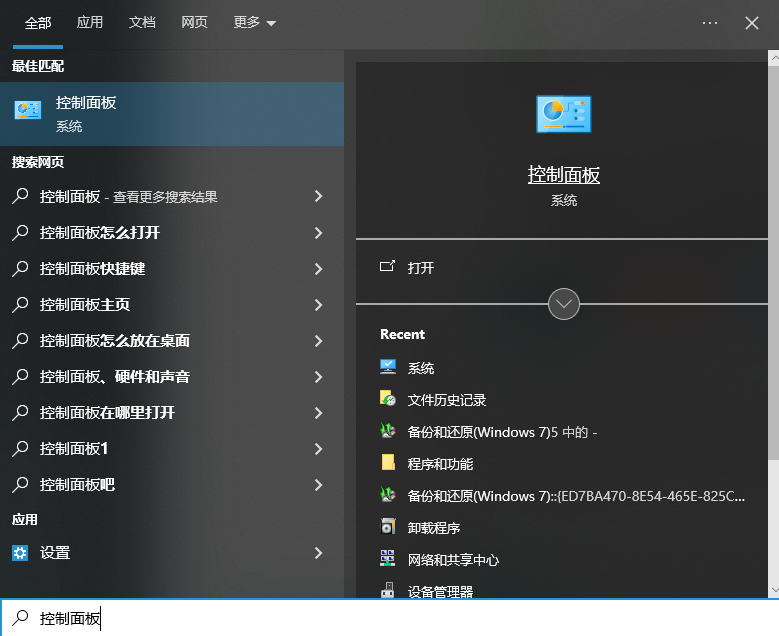Expand arrow for 控制面板在哪里打开
The width and height of the screenshot is (779, 636).
click(x=318, y=412)
